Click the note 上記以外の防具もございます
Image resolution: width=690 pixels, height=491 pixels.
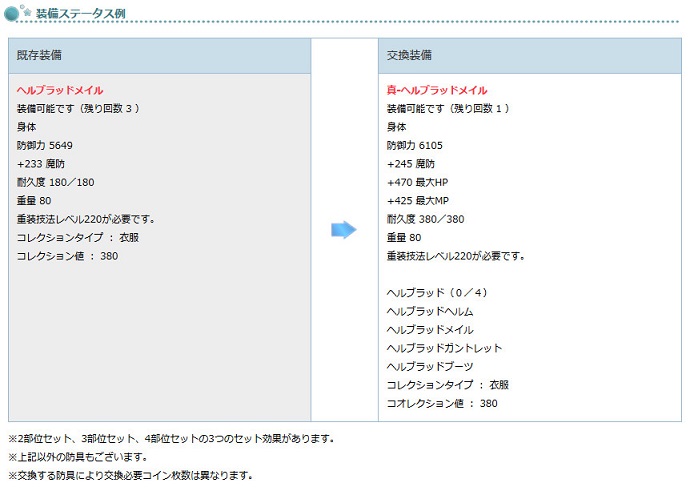[78, 458]
